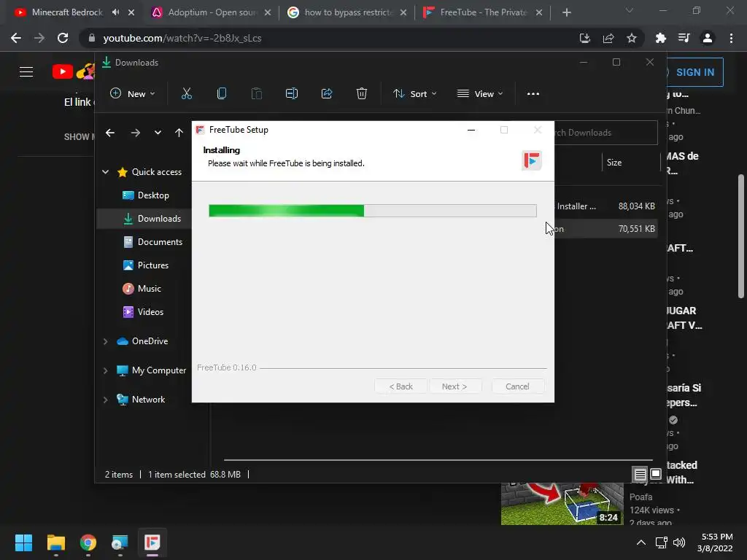Image resolution: width=747 pixels, height=560 pixels.
Task: Go back in Chrome browser
Action: coord(16,38)
